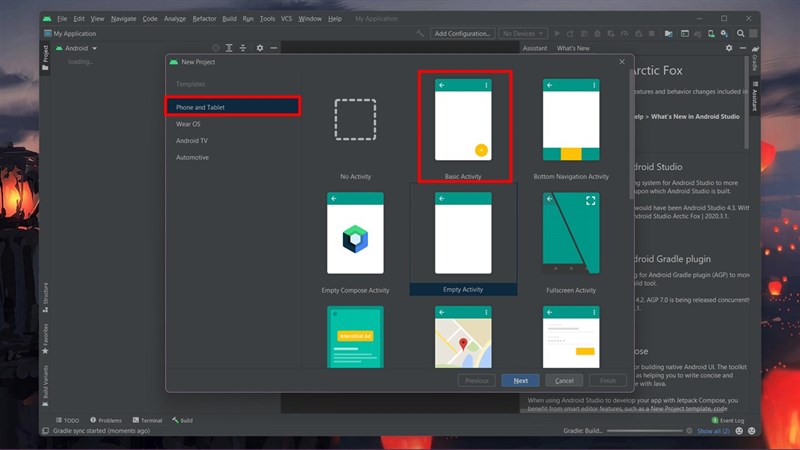Click the build hammer icon
The image size is (800, 450).
(x=420, y=34)
